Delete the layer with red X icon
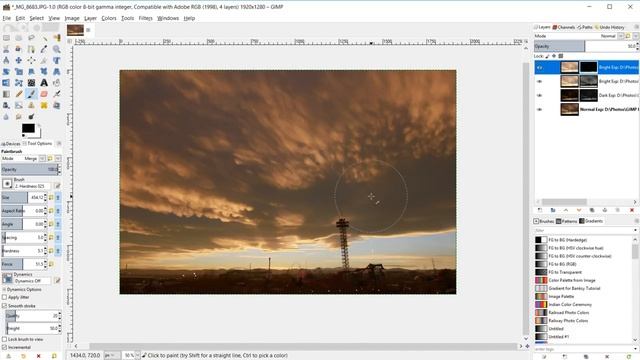Viewport: 640px width, 360px height. point(632,210)
